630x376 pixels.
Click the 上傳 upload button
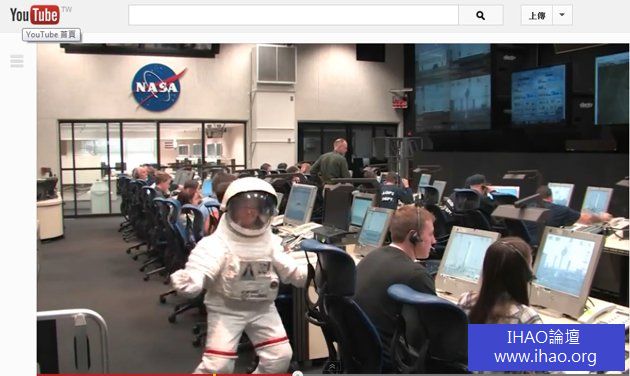(537, 15)
